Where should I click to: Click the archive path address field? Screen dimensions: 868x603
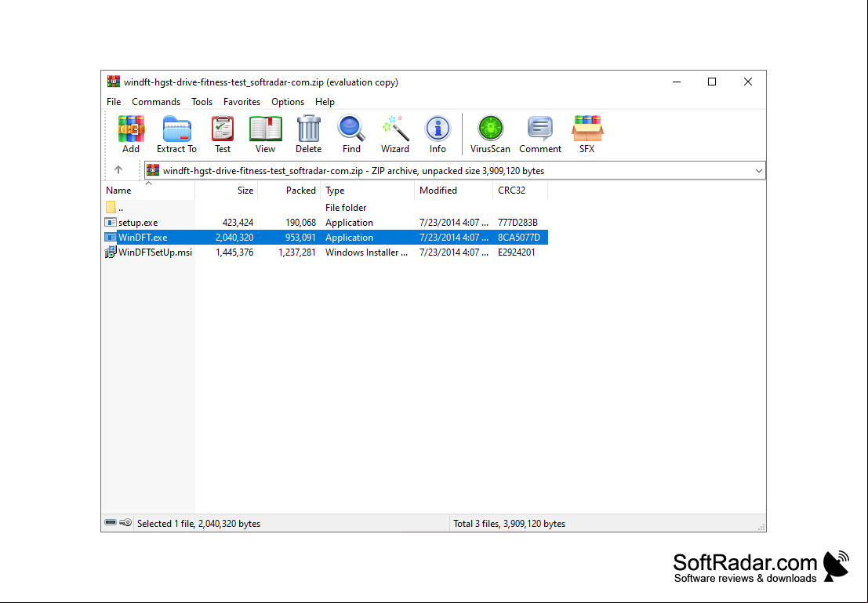point(455,170)
